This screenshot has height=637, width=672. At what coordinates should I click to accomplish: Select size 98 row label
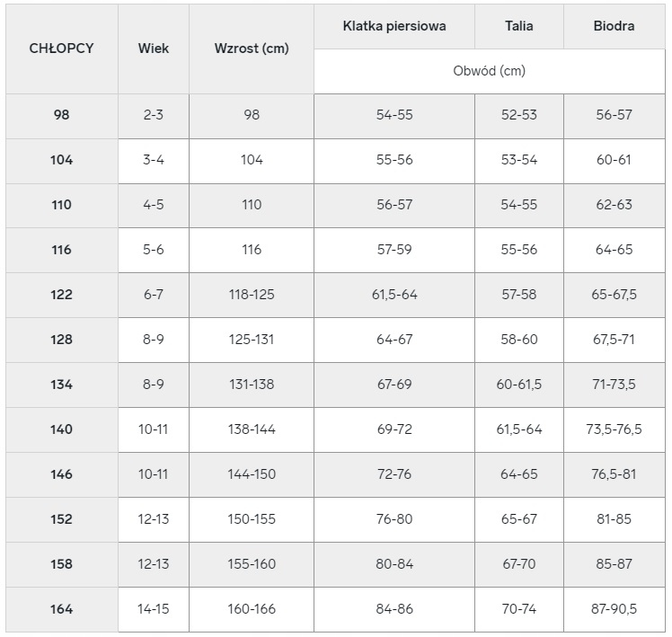pyautogui.click(x=61, y=115)
